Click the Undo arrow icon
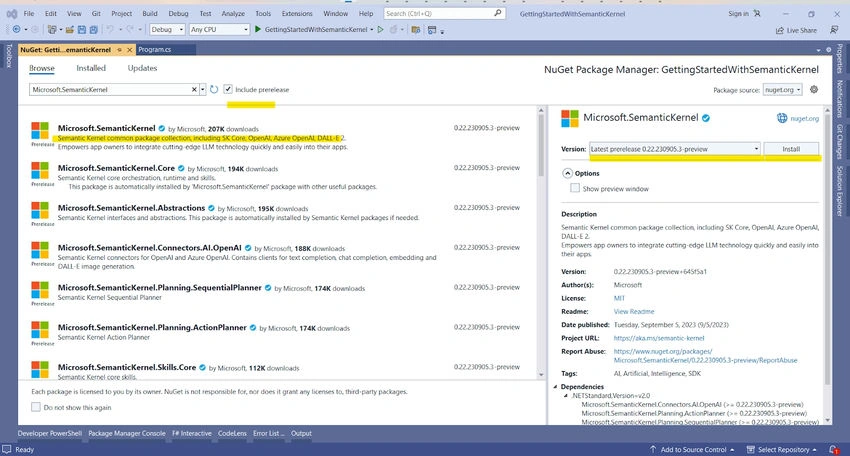 coord(110,29)
